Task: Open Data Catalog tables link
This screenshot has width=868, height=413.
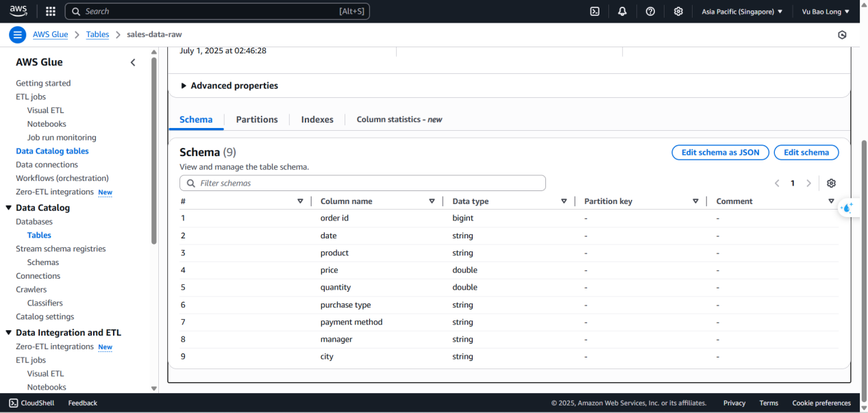Action: (52, 151)
